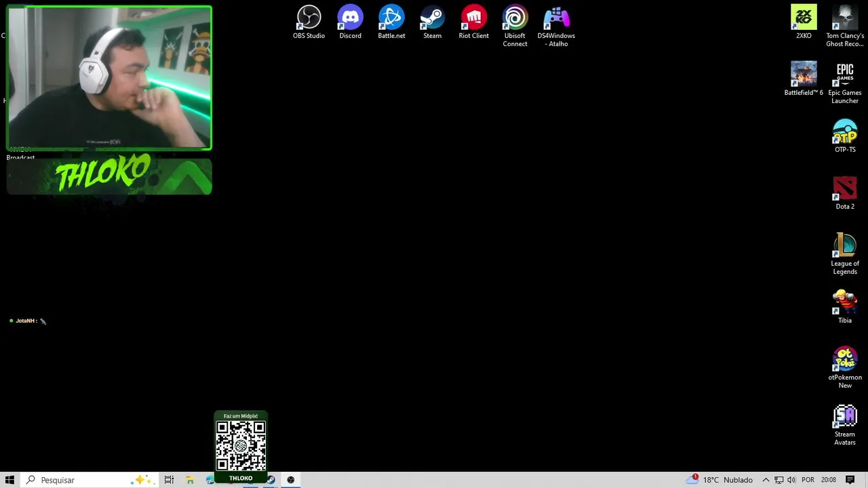Open the weather widget showing 18°C Nublado
Image resolution: width=868 pixels, height=488 pixels.
point(719,480)
